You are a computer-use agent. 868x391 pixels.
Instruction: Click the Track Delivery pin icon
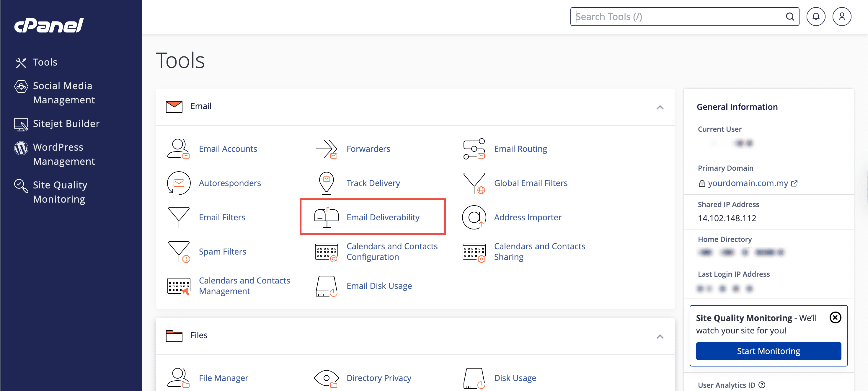coord(326,183)
